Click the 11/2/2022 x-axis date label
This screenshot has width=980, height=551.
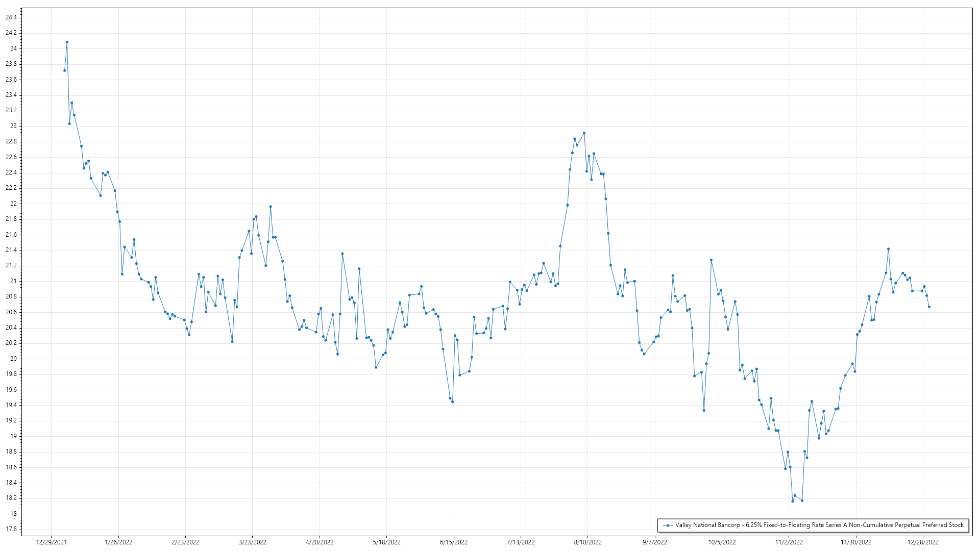tap(789, 542)
